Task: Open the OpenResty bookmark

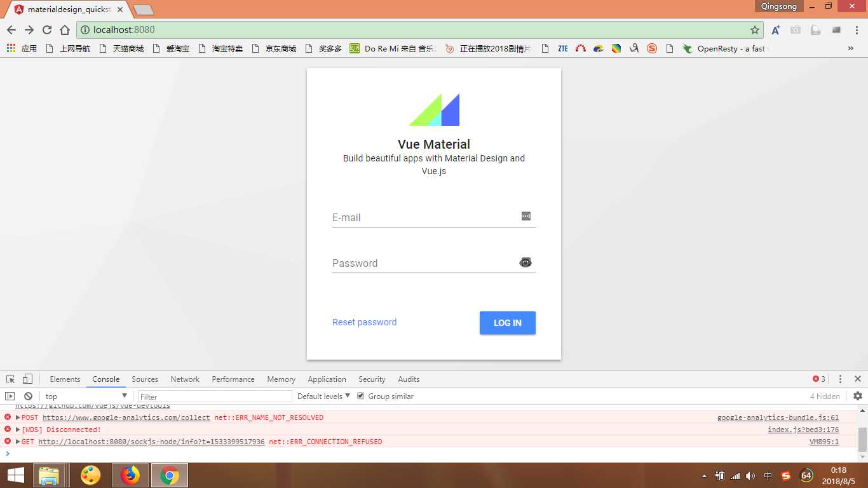Action: coord(724,48)
